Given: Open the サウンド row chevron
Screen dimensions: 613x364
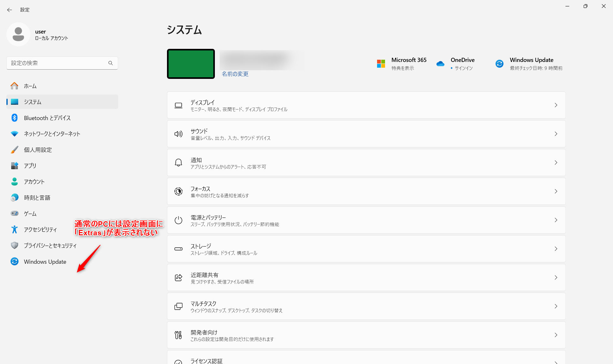Looking at the screenshot, I should click(556, 134).
